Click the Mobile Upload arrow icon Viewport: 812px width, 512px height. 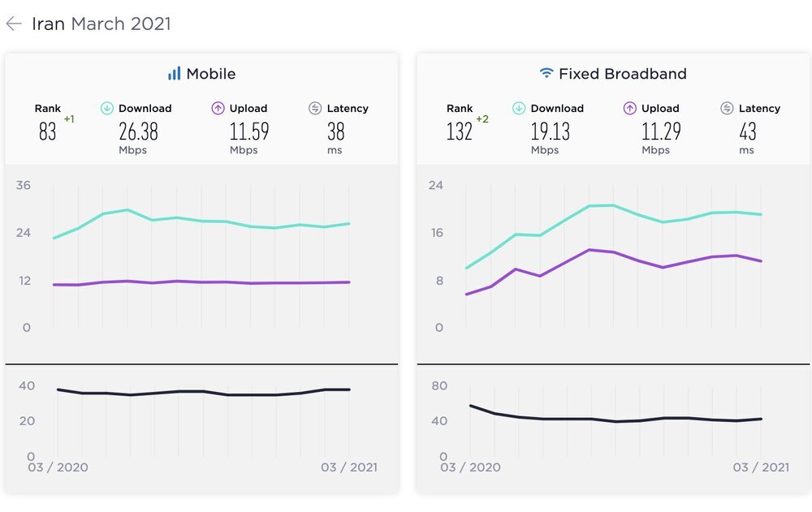[218, 108]
